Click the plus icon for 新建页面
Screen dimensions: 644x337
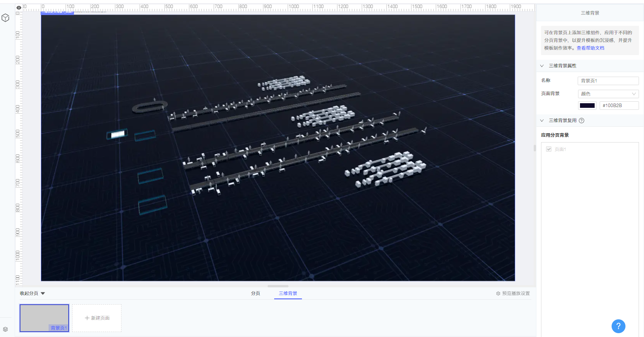coord(87,318)
